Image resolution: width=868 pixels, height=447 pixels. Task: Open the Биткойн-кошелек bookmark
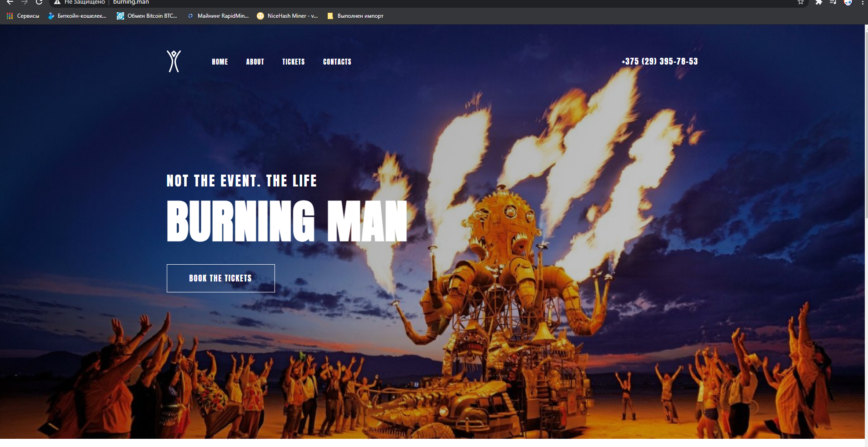(x=77, y=16)
